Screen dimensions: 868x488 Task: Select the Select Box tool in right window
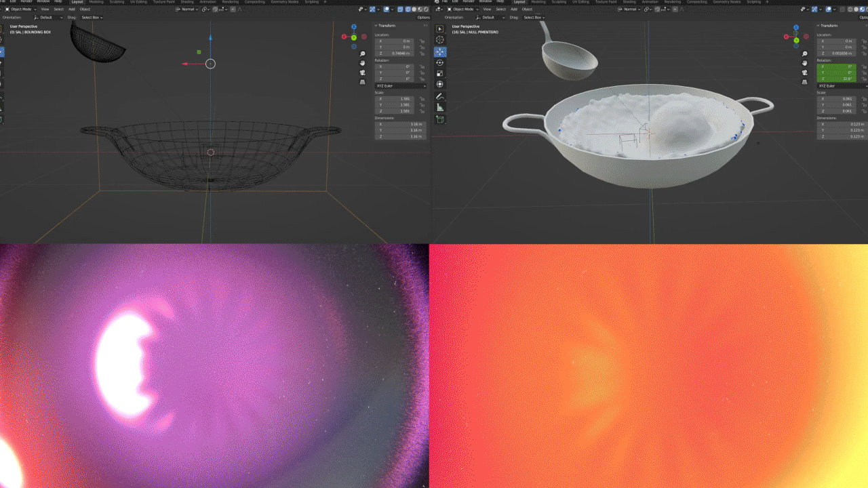(439, 29)
